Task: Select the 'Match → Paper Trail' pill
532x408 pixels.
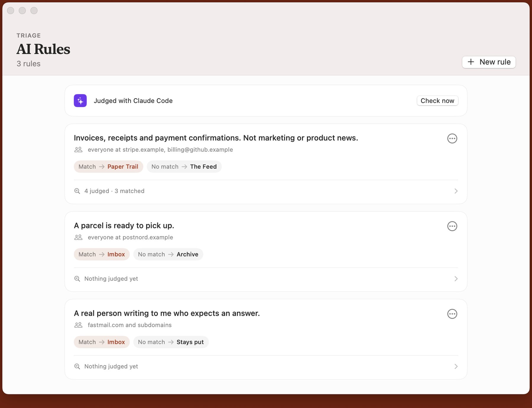Action: click(x=108, y=167)
